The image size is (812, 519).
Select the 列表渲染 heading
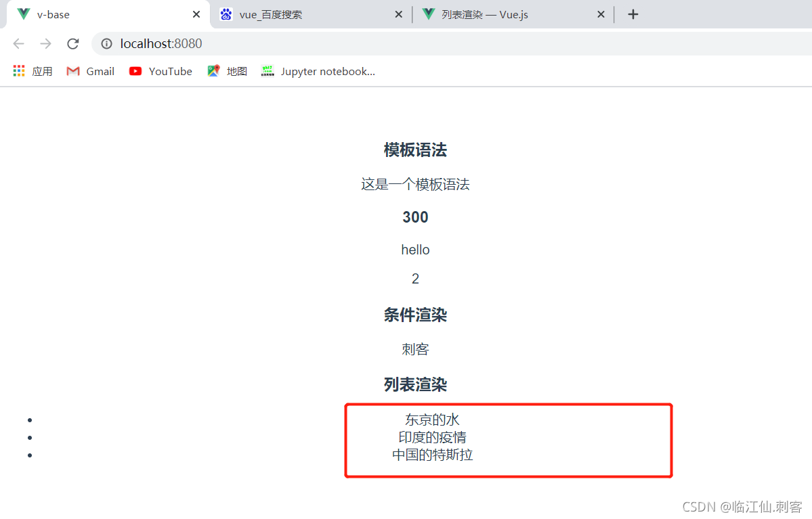point(415,385)
